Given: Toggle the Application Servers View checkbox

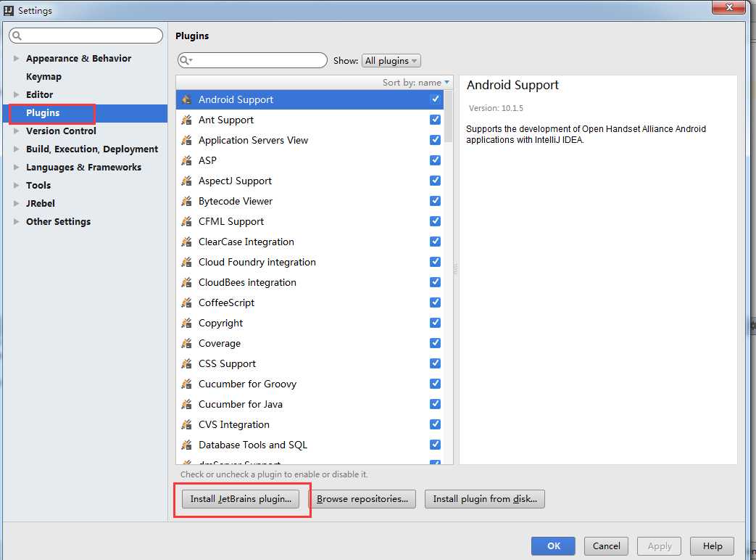Looking at the screenshot, I should pyautogui.click(x=435, y=139).
